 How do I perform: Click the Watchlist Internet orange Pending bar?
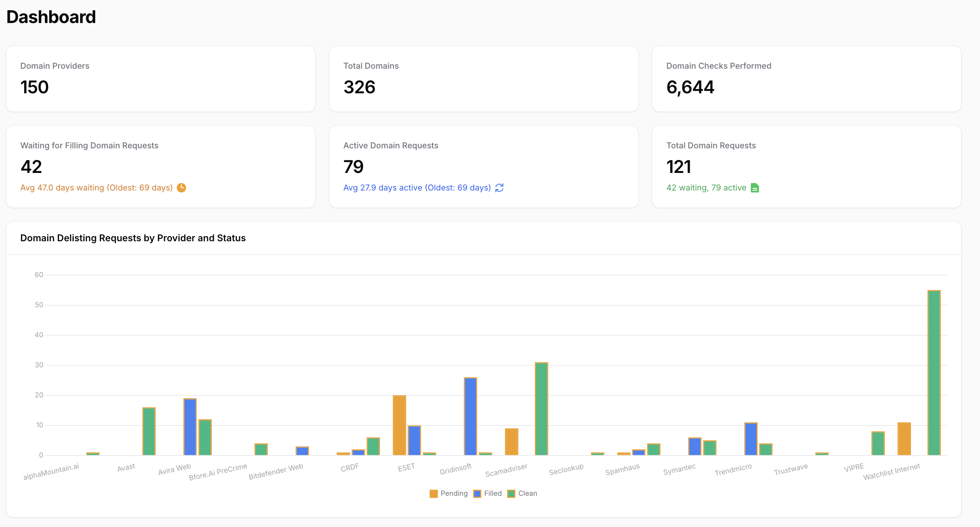click(904, 439)
